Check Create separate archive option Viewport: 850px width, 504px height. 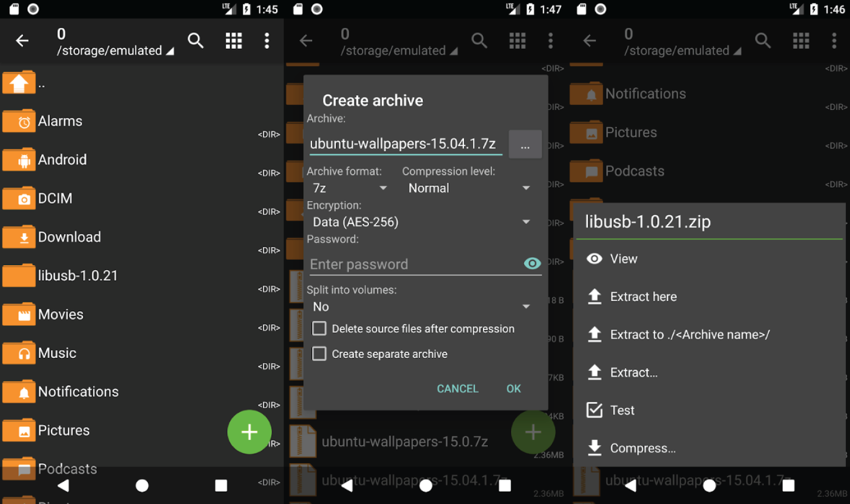click(x=320, y=354)
